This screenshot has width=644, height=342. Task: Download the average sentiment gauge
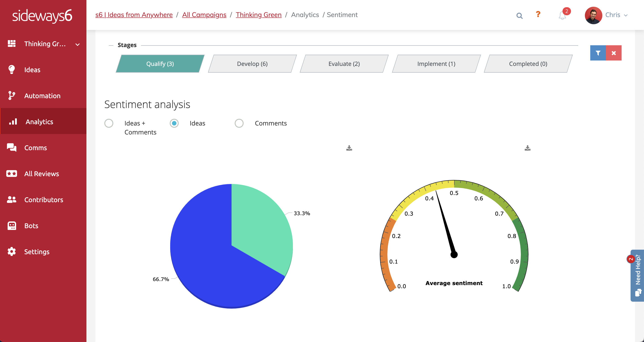tap(527, 148)
